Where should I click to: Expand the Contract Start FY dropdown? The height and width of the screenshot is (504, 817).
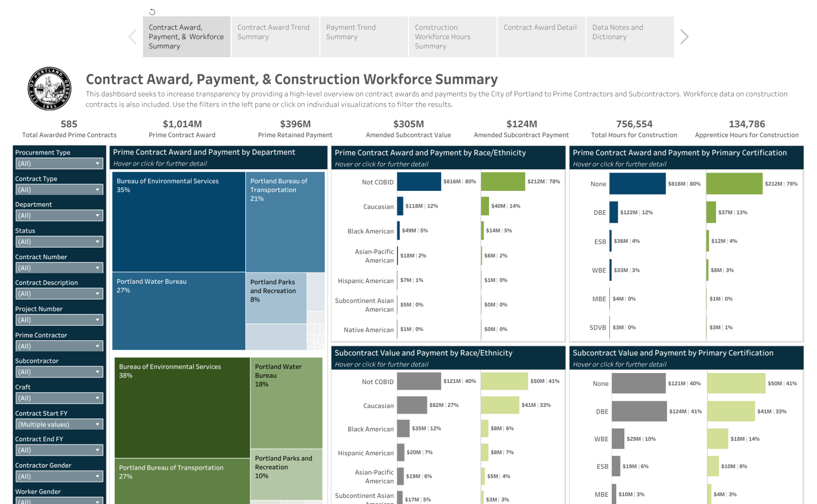click(x=59, y=425)
